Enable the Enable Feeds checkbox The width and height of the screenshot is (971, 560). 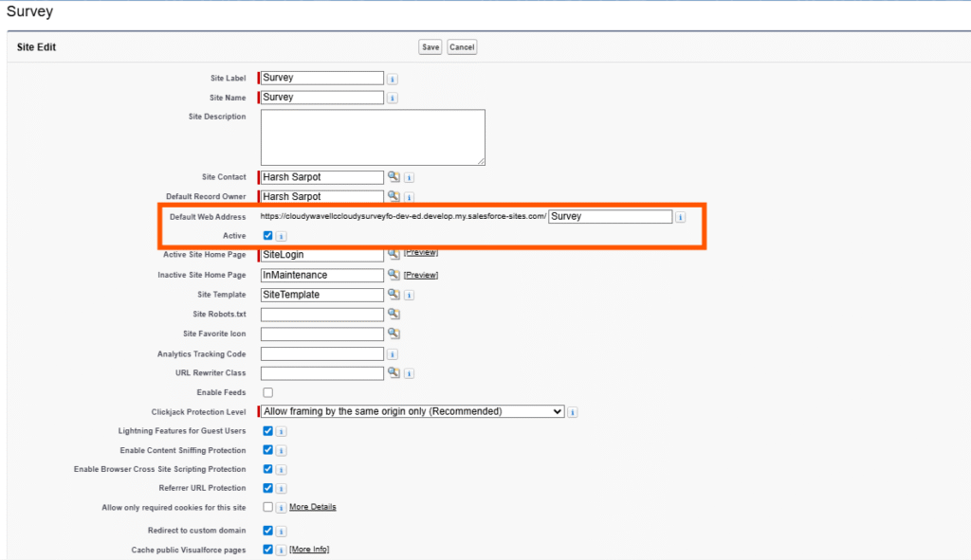click(x=268, y=392)
